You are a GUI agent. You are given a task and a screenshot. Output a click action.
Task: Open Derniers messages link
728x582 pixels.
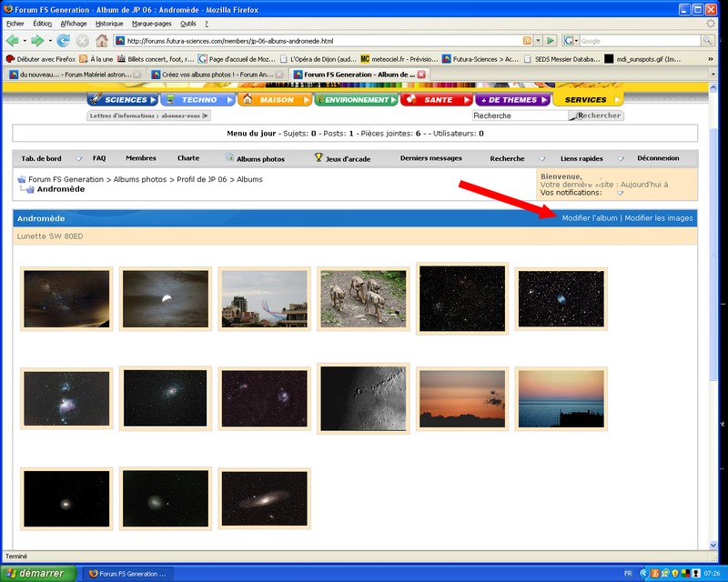(430, 158)
